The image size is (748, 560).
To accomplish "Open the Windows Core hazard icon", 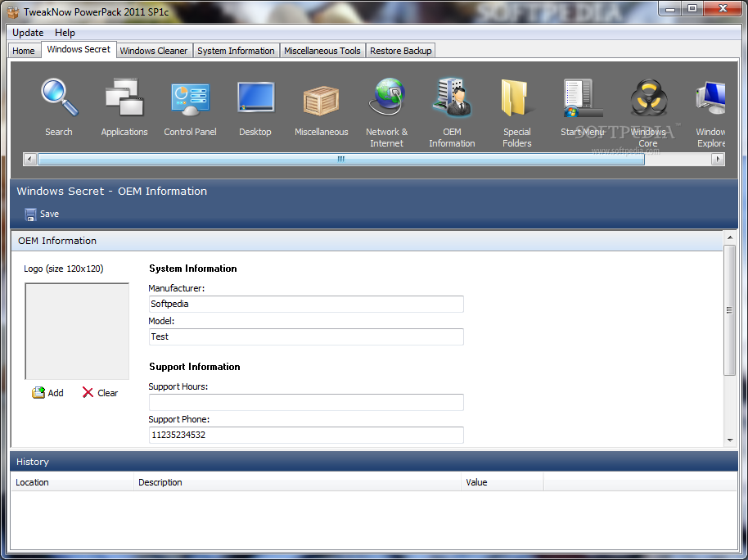I will coord(648,98).
